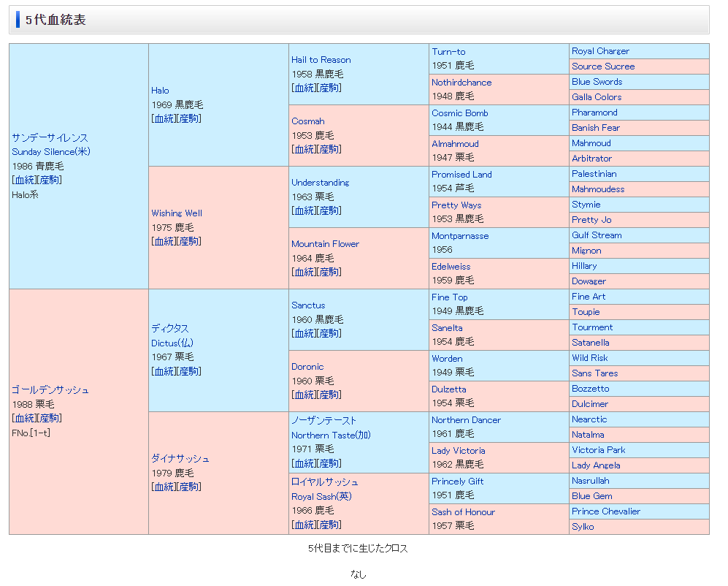The image size is (728, 586).
Task: Open the Cosmah pedigree entry
Action: tap(307, 121)
